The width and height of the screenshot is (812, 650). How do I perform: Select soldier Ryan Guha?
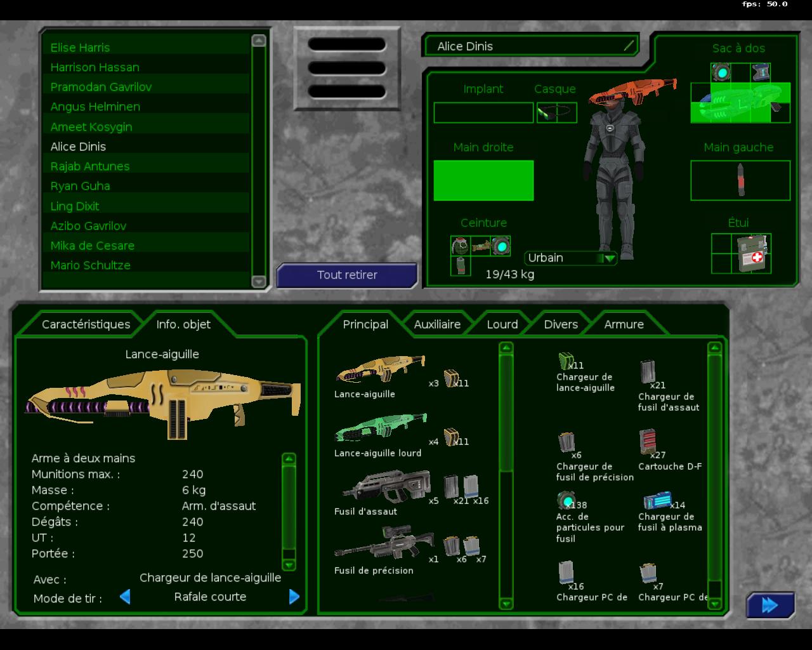[147, 186]
